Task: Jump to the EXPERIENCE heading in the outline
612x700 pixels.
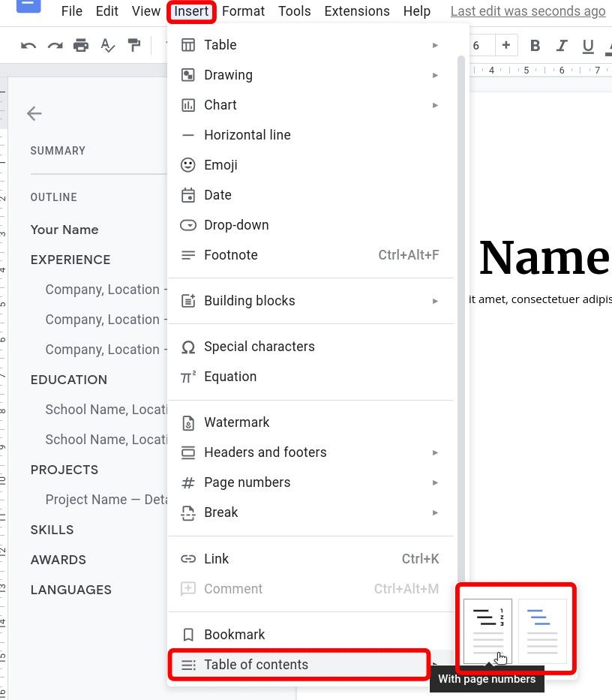Action: 70,260
